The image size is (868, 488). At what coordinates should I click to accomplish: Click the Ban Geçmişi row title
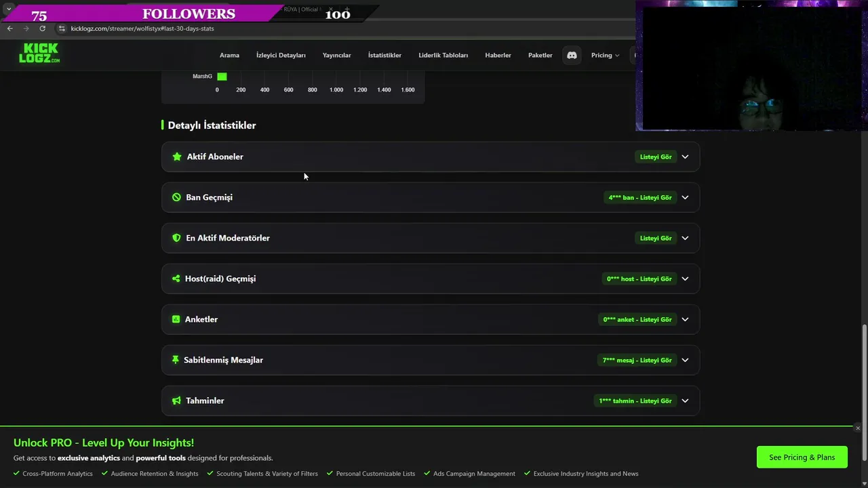pyautogui.click(x=209, y=197)
